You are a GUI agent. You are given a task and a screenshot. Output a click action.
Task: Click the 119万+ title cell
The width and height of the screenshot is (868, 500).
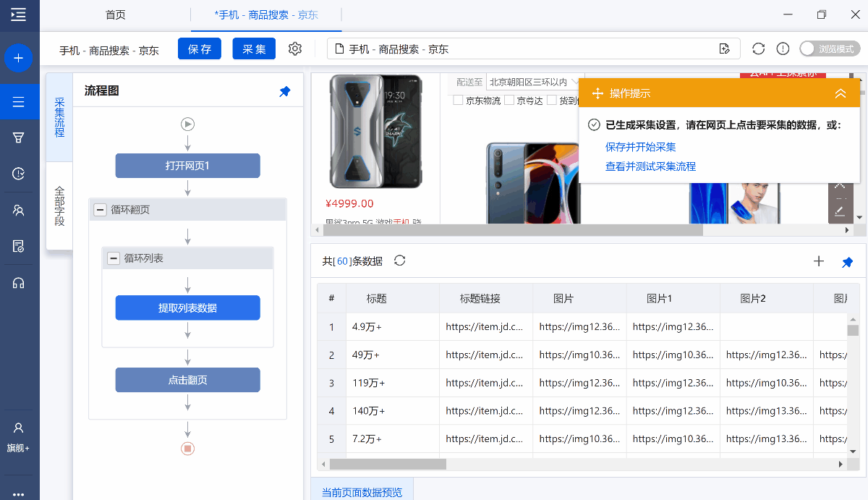tap(393, 383)
